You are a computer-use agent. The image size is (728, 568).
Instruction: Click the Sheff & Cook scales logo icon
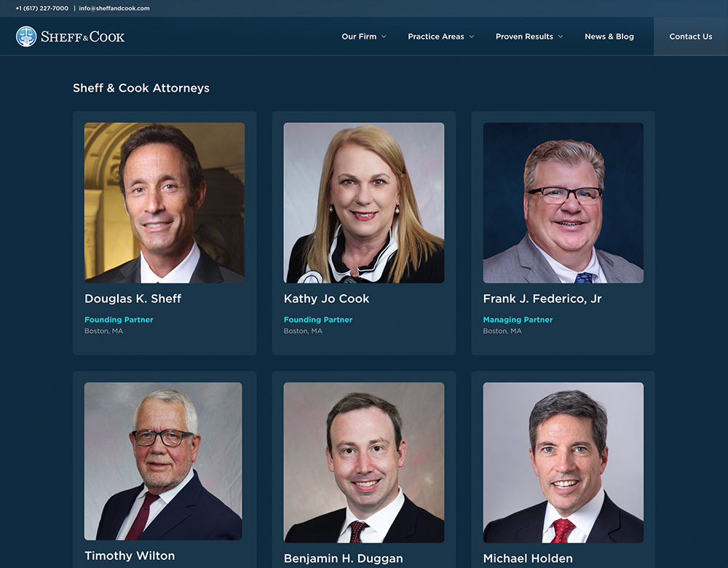click(x=26, y=36)
